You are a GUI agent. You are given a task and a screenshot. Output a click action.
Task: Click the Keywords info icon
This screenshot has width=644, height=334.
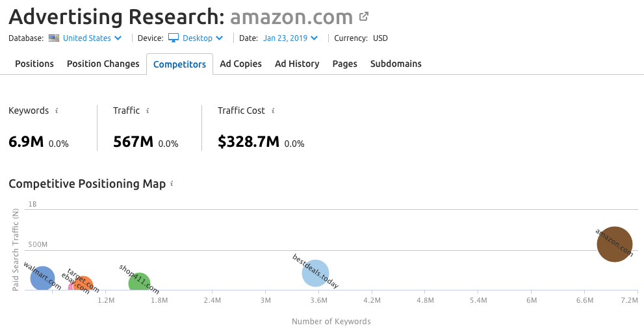[x=57, y=110]
